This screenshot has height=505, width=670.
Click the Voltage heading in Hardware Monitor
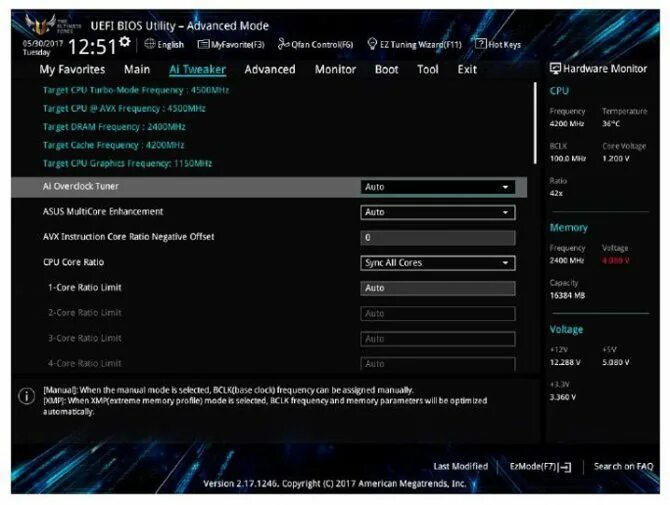point(566,329)
